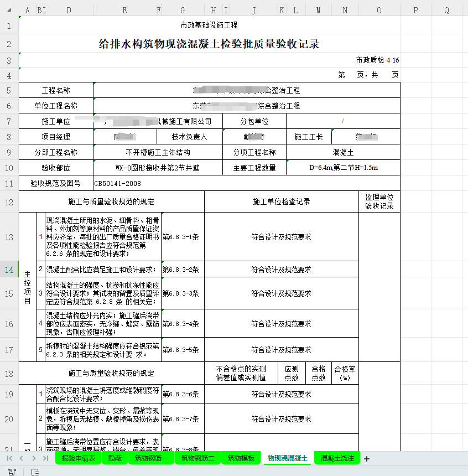Click the macro record status bar icon
This screenshot has width=468, height=476.
click(x=12, y=472)
